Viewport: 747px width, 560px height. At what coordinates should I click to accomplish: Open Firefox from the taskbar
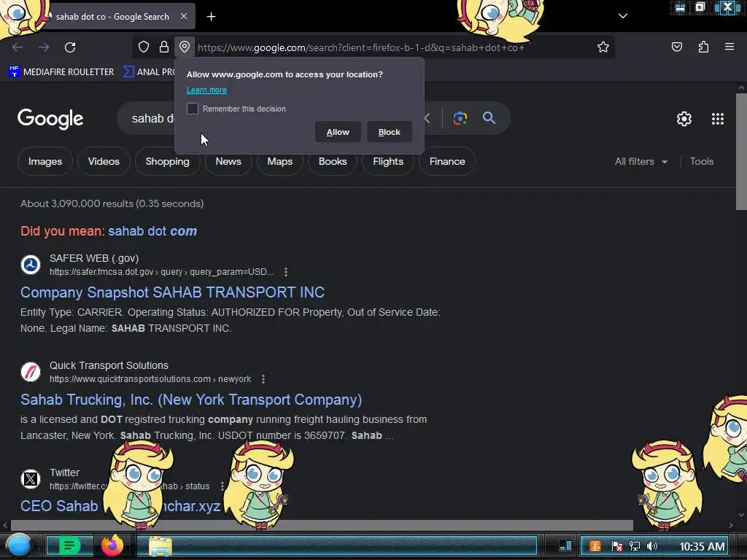[112, 545]
